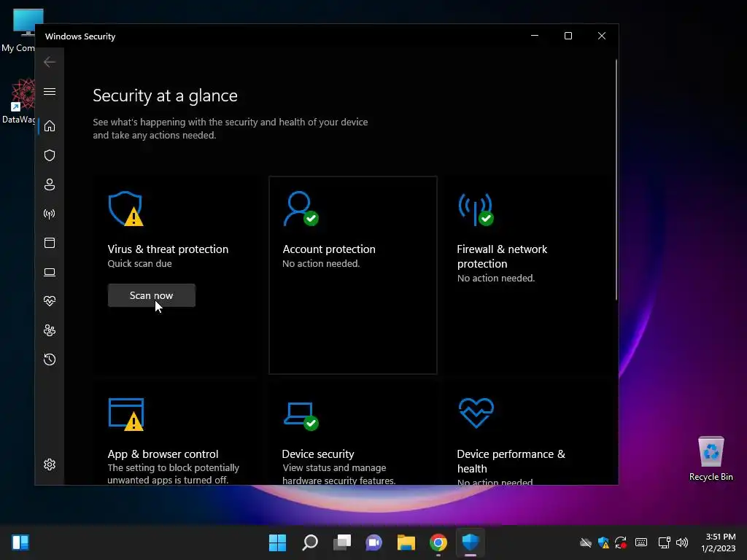Click the network display tray icon
This screenshot has height=560, width=747.
pos(664,542)
